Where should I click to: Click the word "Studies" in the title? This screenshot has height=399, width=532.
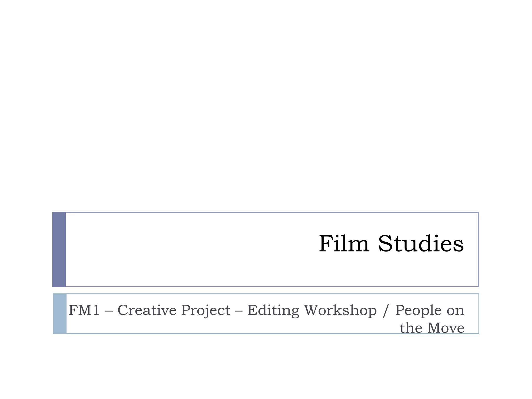coord(421,244)
